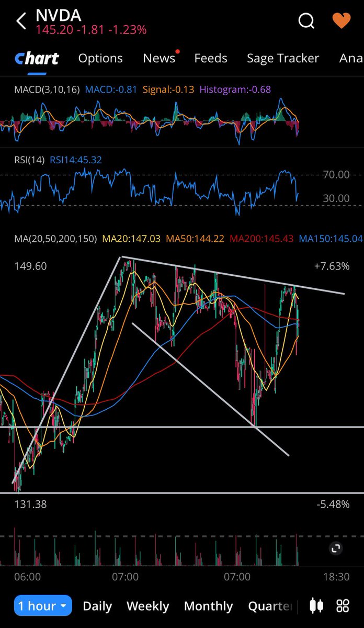This screenshot has width=364, height=628.
Task: Open the MA(20,50,200,150) indicator settings label
Action: point(55,239)
